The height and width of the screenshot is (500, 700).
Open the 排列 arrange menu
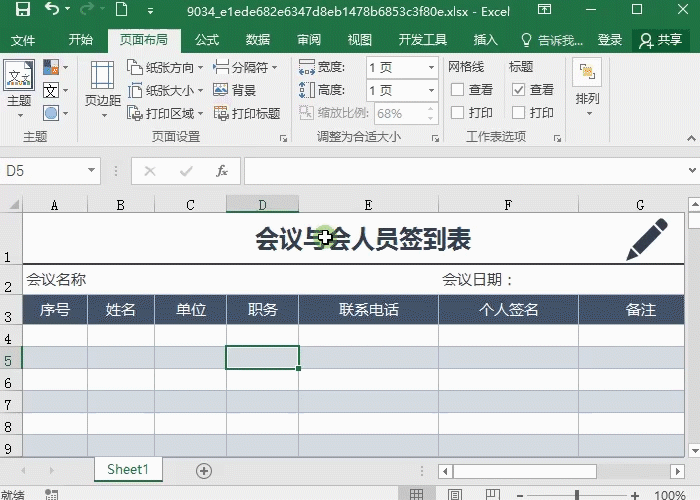coord(587,88)
